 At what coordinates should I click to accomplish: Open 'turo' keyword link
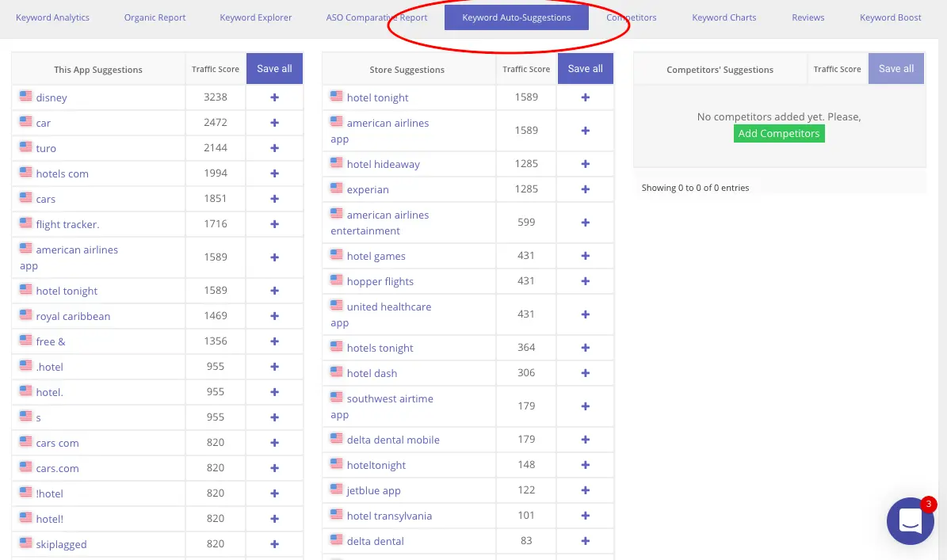[46, 148]
